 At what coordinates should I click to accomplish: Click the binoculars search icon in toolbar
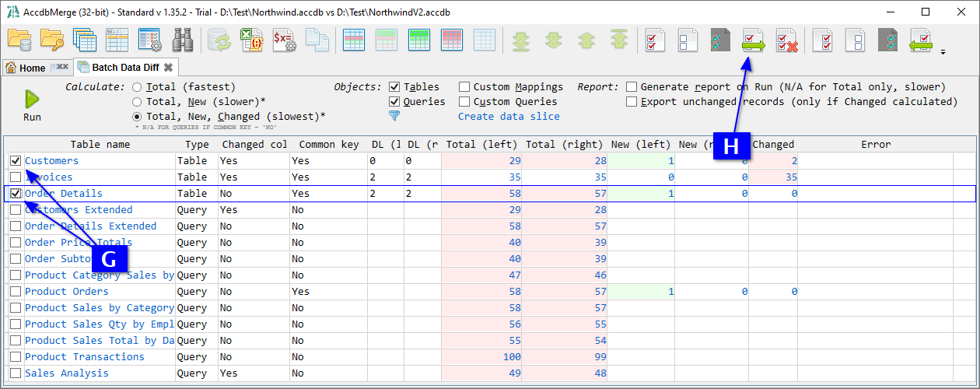[x=183, y=40]
